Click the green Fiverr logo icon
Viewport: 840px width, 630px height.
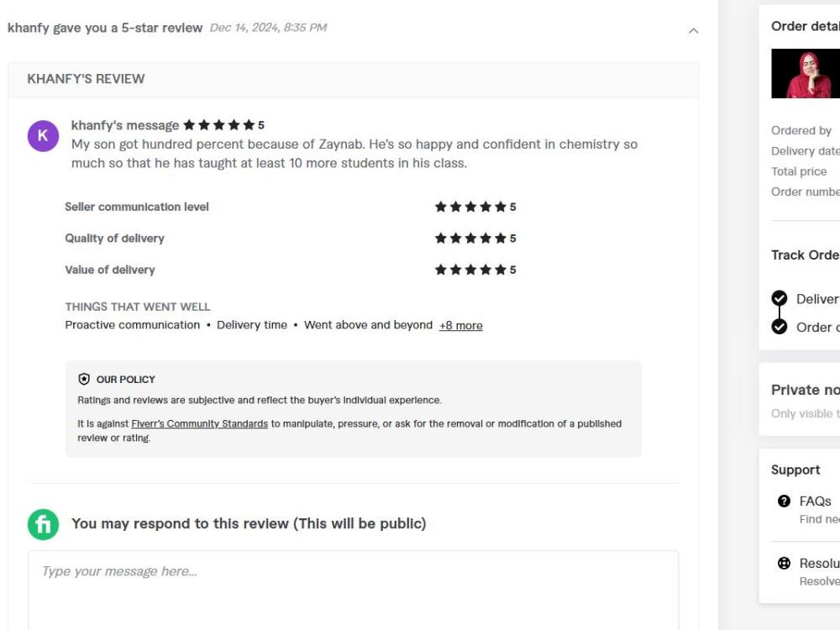[x=43, y=524]
